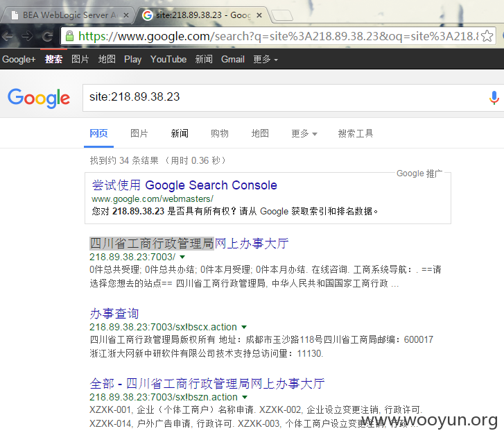Viewport: 504px width, 440px height.
Task: Click green URL 218.89.38.23:7003/sx!bscx.action
Action: [164, 327]
